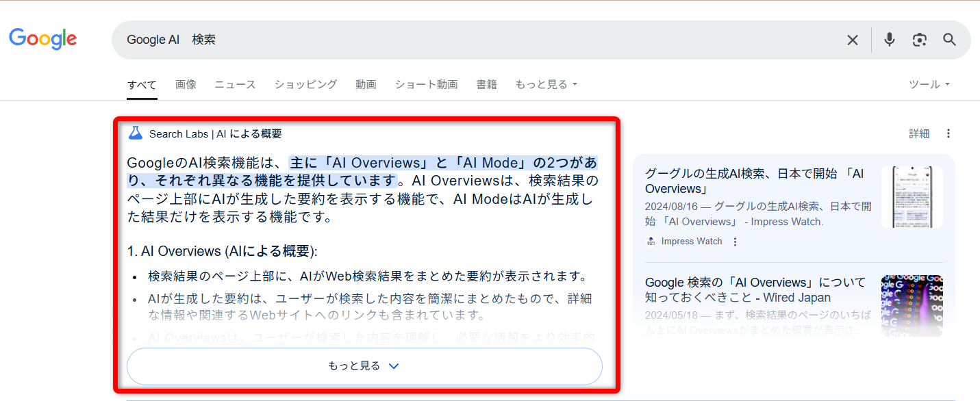This screenshot has height=401, width=980.
Task: Expand the もっと見る tab dropdown
Action: (x=546, y=84)
